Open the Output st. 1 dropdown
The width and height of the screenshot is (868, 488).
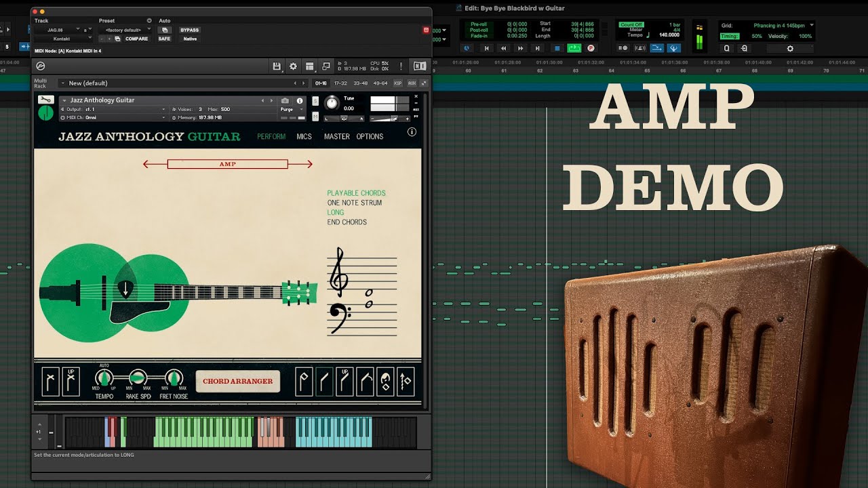pyautogui.click(x=113, y=109)
